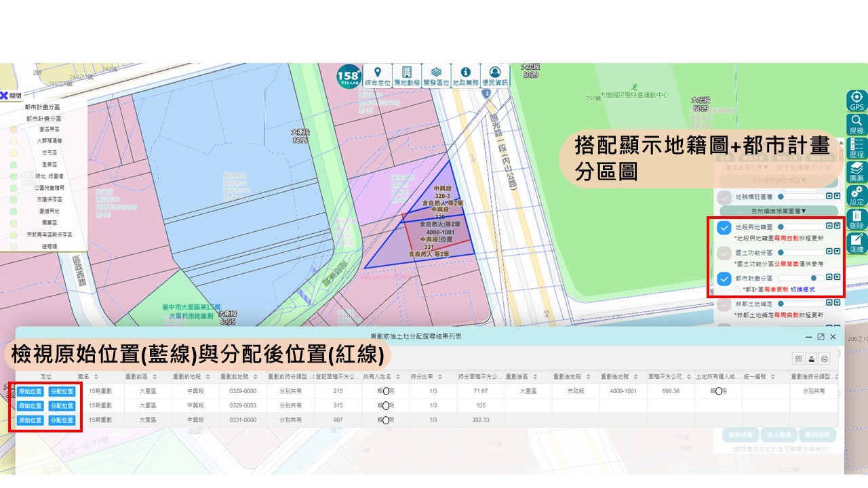
Task: Click the print icon in results toolbar
Action: coord(824,359)
